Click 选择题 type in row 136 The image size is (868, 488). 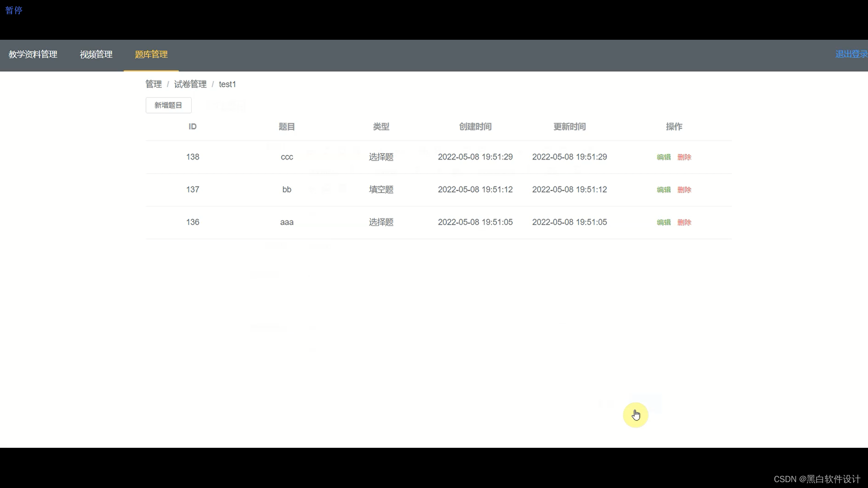pos(381,222)
